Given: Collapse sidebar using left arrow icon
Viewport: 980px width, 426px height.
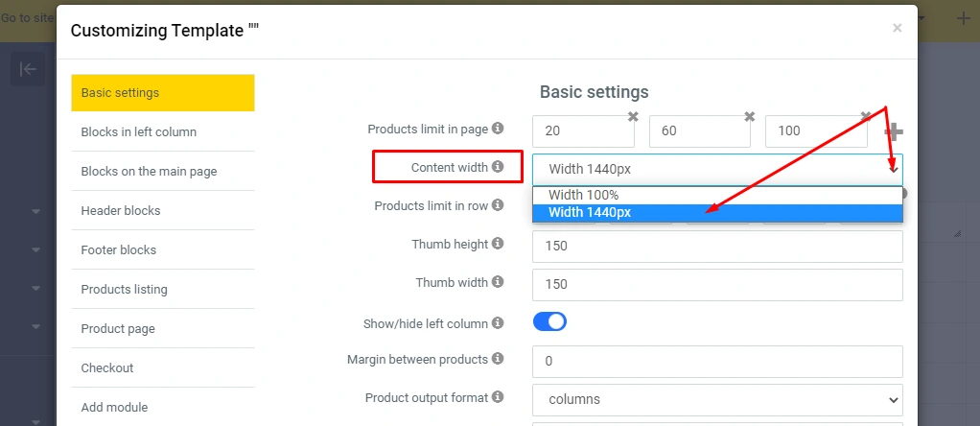Looking at the screenshot, I should (28, 69).
